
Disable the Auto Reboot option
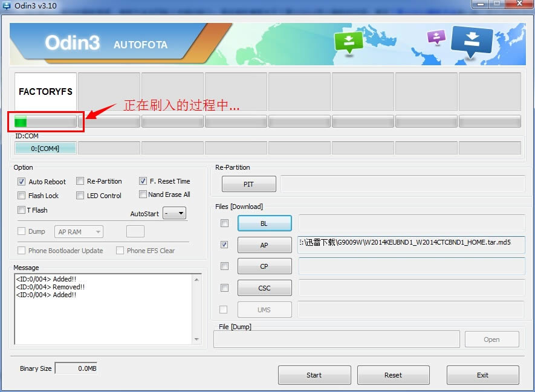pyautogui.click(x=21, y=181)
